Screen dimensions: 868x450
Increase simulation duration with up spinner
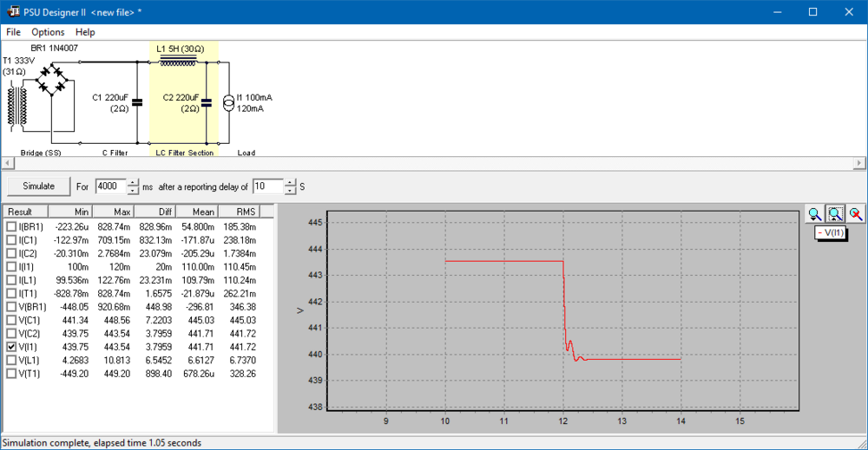133,182
